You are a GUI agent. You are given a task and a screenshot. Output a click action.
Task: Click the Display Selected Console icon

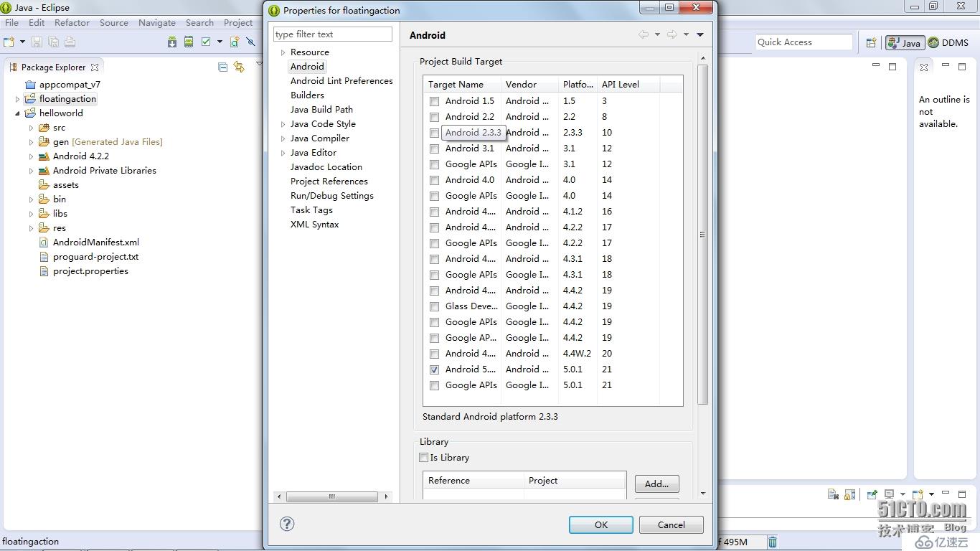pos(889,494)
